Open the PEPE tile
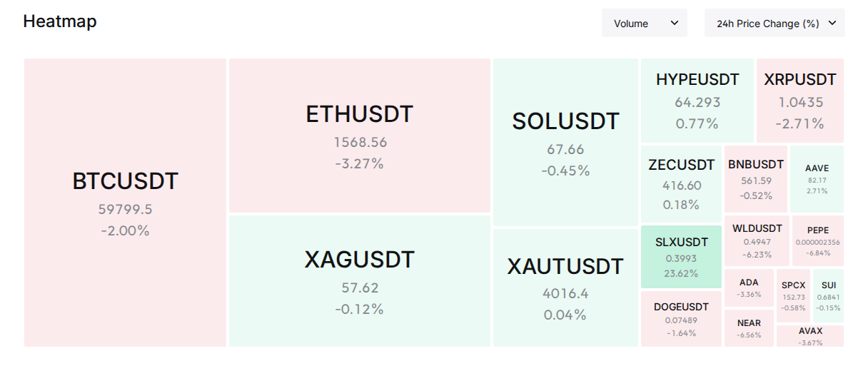 pos(818,241)
